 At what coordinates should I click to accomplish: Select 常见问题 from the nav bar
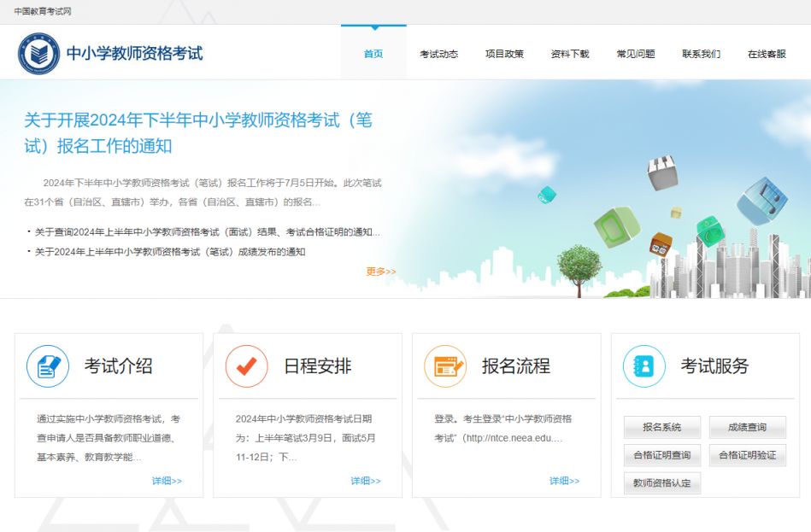(x=636, y=54)
